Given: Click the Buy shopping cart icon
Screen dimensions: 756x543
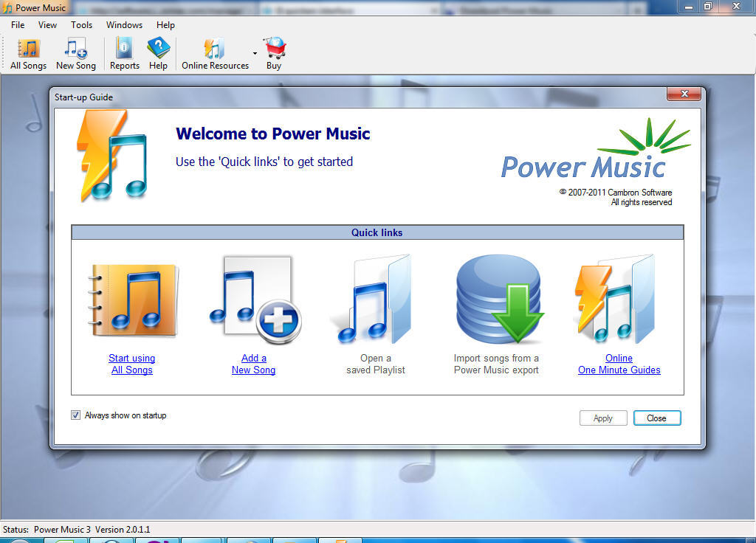Looking at the screenshot, I should [x=274, y=54].
